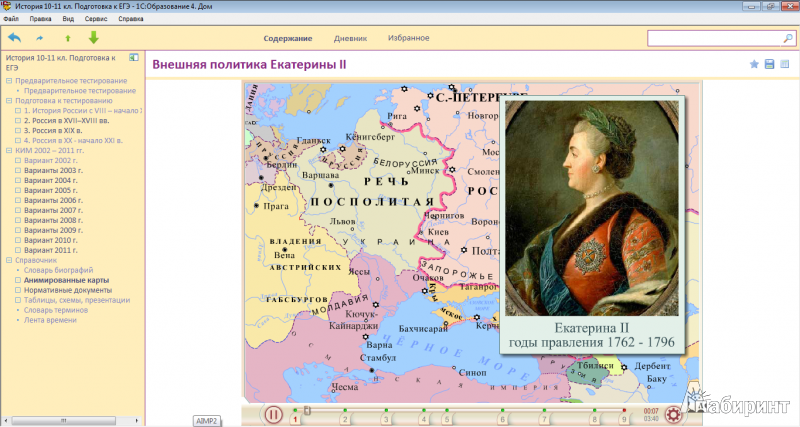Click the Catherine II portrait card
The height and width of the screenshot is (427, 800).
tap(592, 224)
